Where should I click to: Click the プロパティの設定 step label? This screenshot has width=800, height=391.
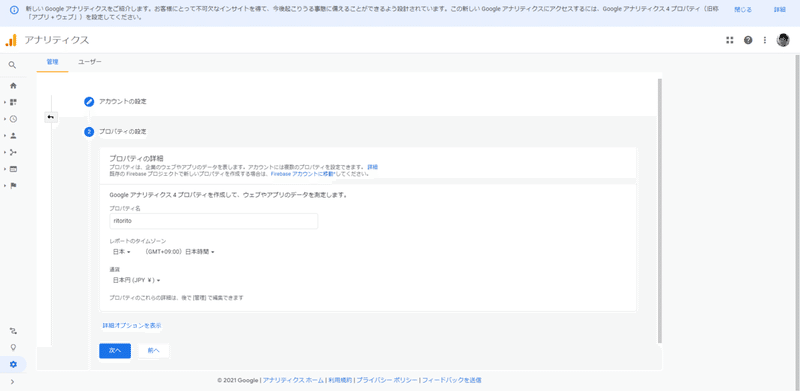coord(123,132)
